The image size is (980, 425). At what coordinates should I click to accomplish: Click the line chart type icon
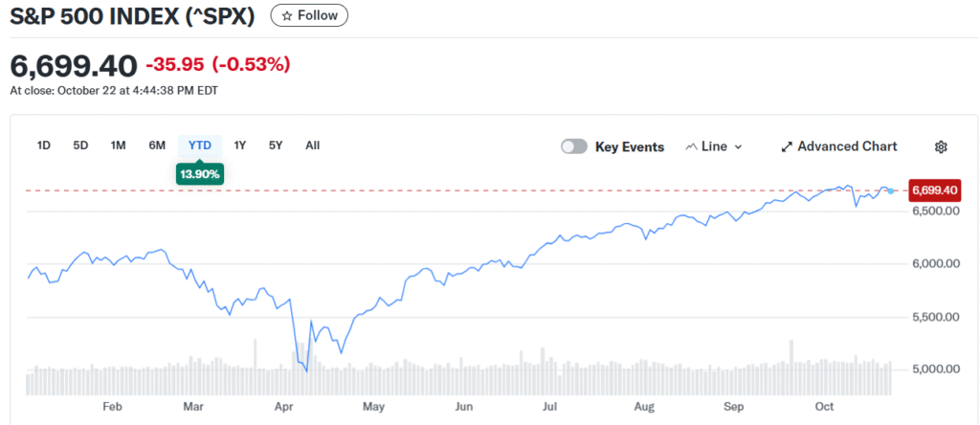coord(692,146)
